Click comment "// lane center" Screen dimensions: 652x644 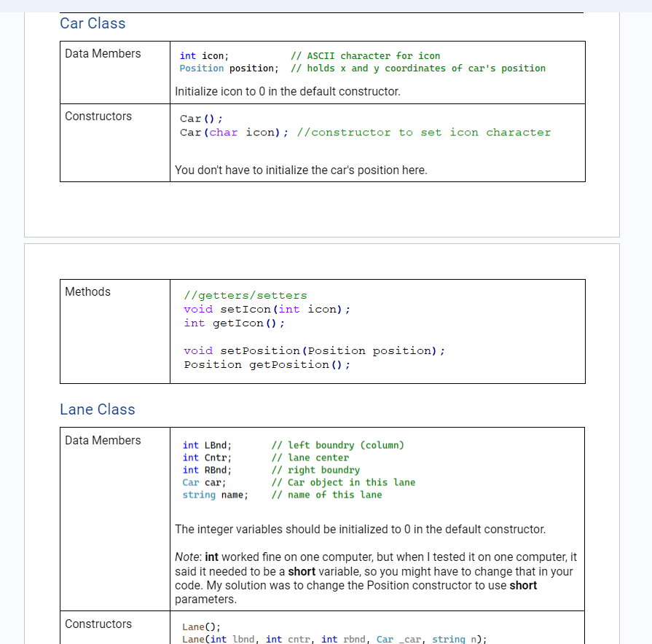(310, 458)
